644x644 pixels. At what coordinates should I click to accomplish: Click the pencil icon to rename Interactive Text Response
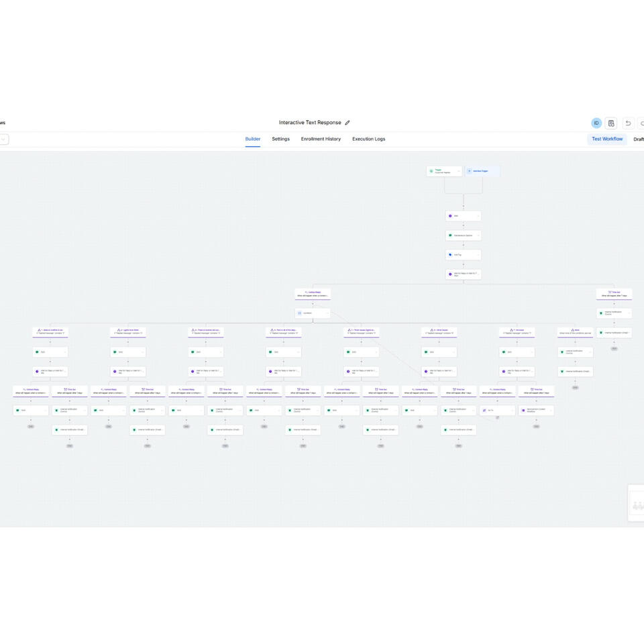pos(347,122)
